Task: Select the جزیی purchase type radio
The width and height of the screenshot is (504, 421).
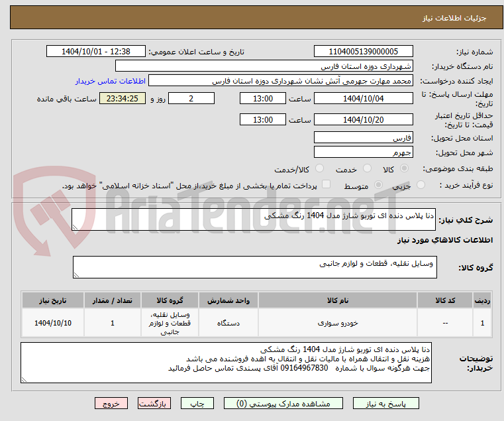Action: pyautogui.click(x=421, y=185)
